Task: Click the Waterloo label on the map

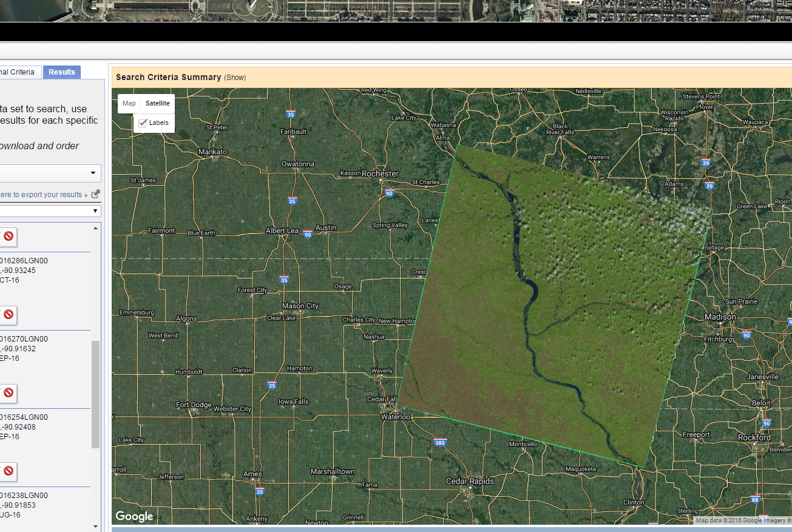Action: (396, 417)
